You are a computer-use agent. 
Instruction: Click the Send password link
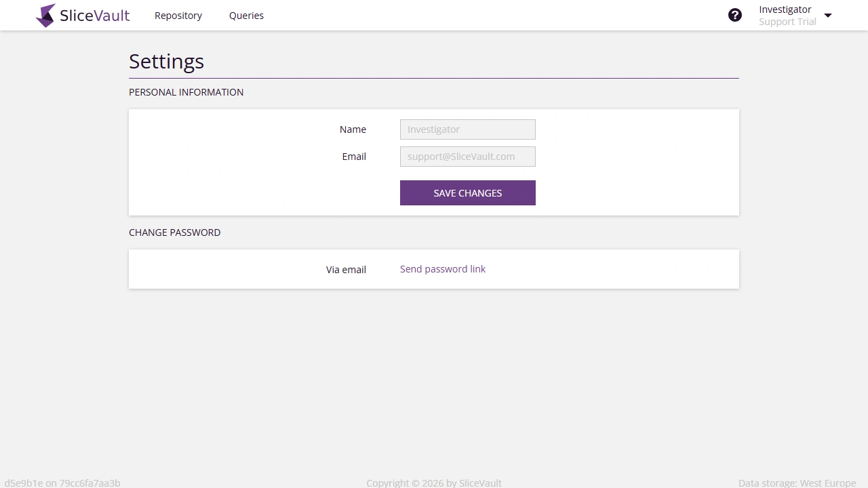coord(442,269)
